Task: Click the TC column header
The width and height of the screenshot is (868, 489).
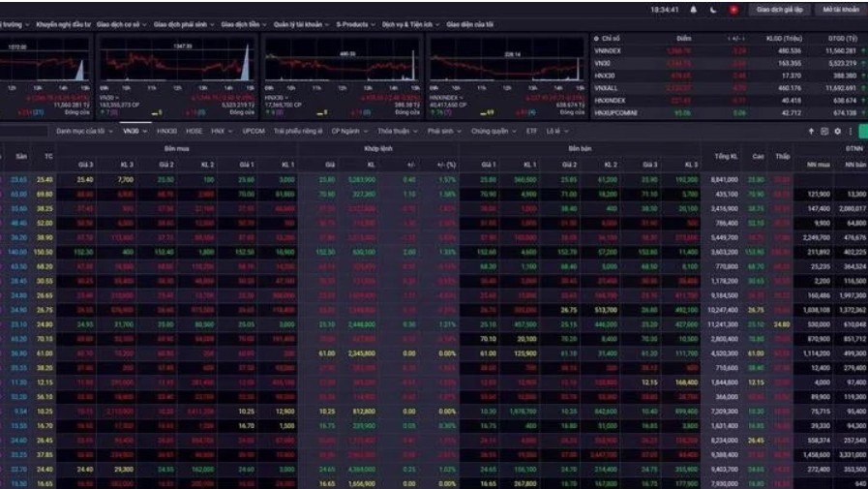Action: click(x=48, y=157)
